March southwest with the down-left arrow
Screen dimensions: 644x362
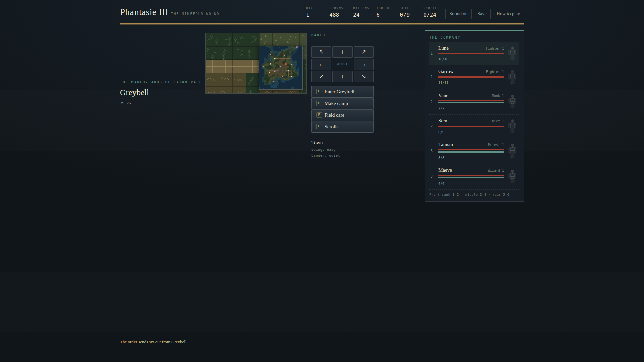click(x=321, y=77)
